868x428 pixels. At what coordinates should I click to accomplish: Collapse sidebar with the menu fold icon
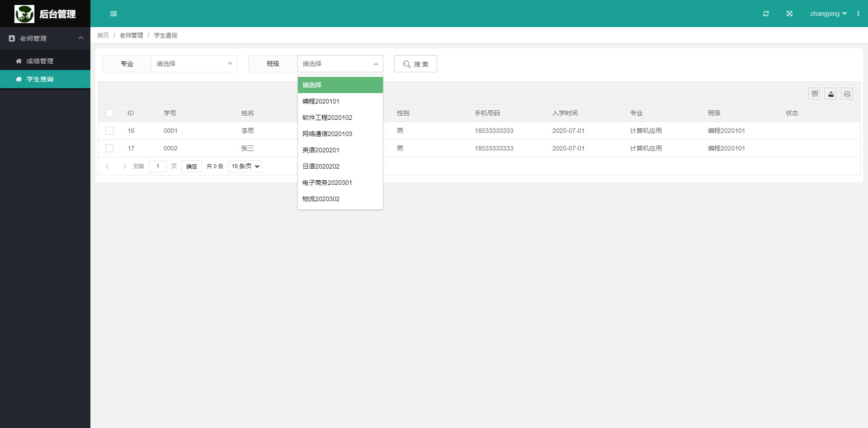(113, 14)
